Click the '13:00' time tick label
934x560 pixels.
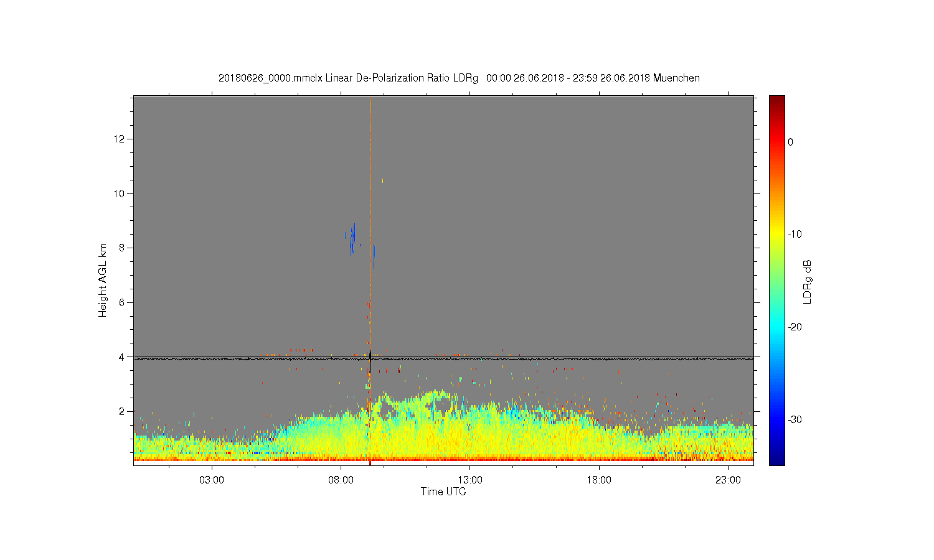click(x=470, y=480)
